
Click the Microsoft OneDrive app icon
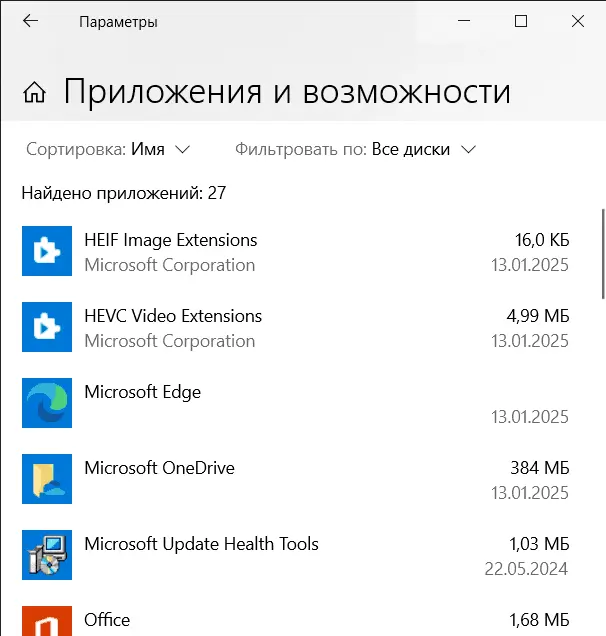click(47, 479)
